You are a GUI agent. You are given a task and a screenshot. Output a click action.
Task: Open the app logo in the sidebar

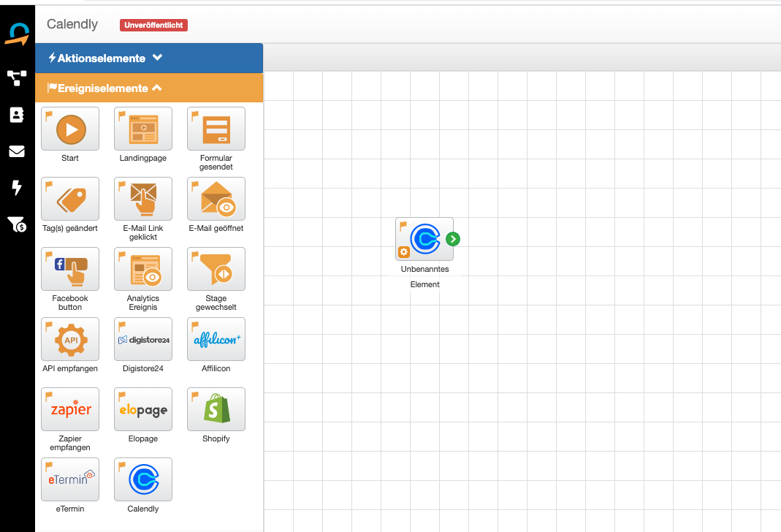pos(18,34)
